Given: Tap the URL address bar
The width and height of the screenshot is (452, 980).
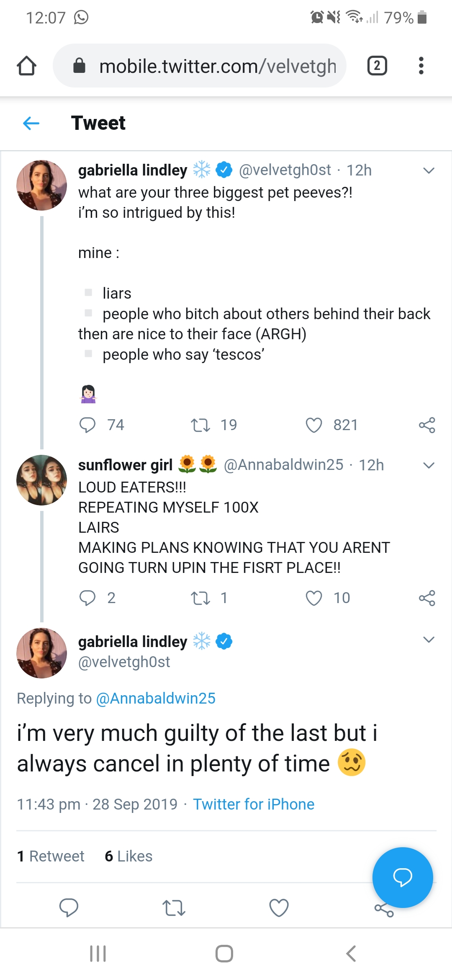Looking at the screenshot, I should coord(200,66).
